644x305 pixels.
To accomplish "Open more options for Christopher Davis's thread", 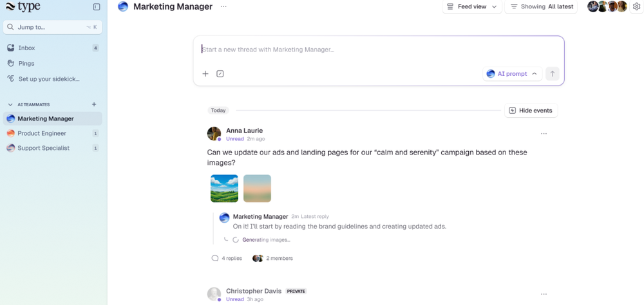I will click(544, 294).
